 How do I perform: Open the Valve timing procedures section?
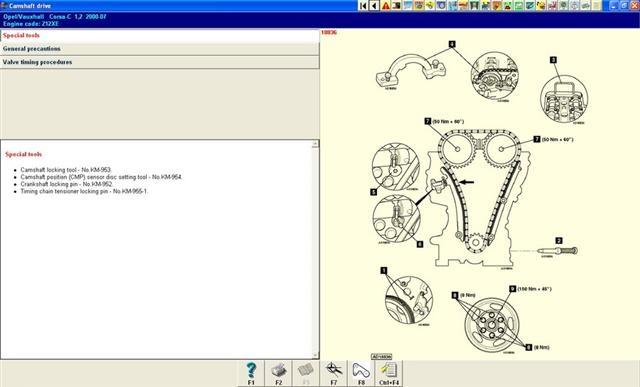(159, 62)
